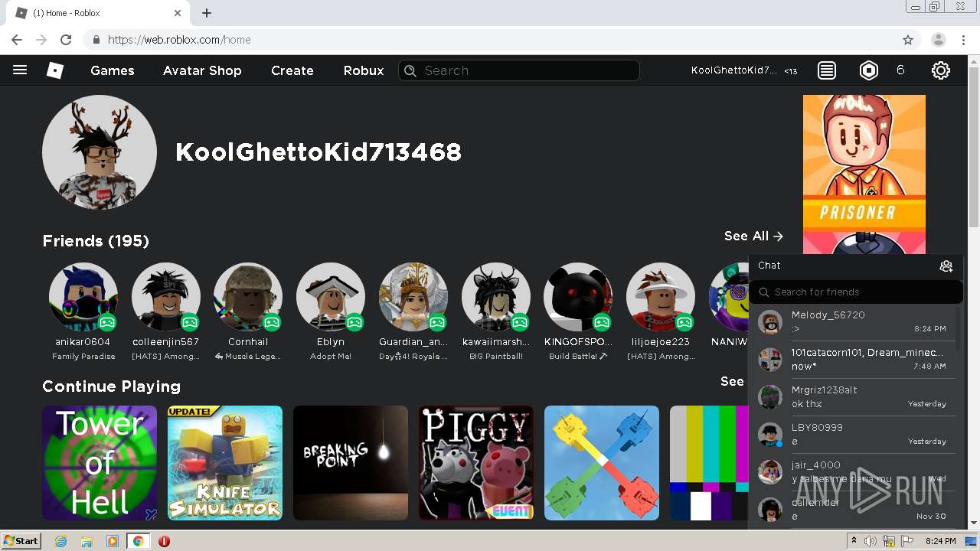Open the Create menu item
Image resolution: width=980 pixels, height=551 pixels.
point(292,70)
